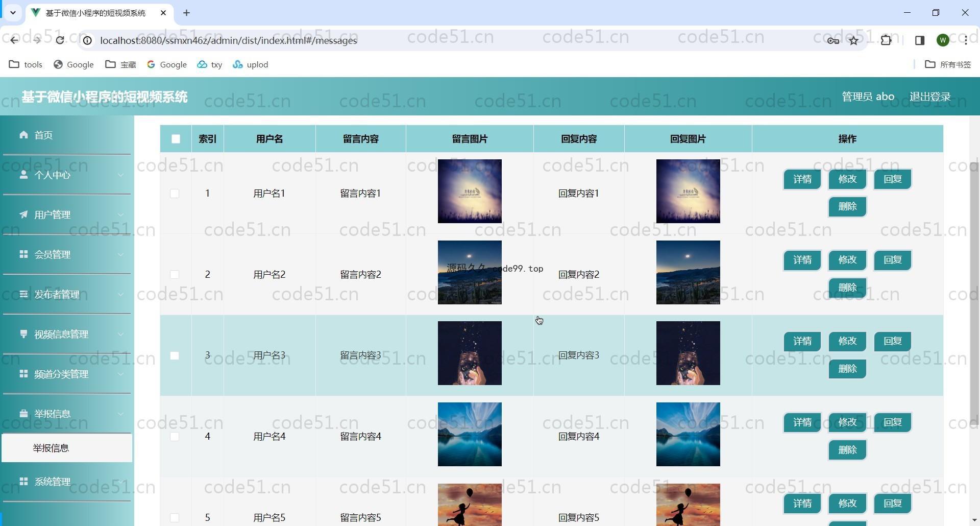Open the password key icon in address bar
This screenshot has height=526, width=980.
pyautogui.click(x=833, y=40)
